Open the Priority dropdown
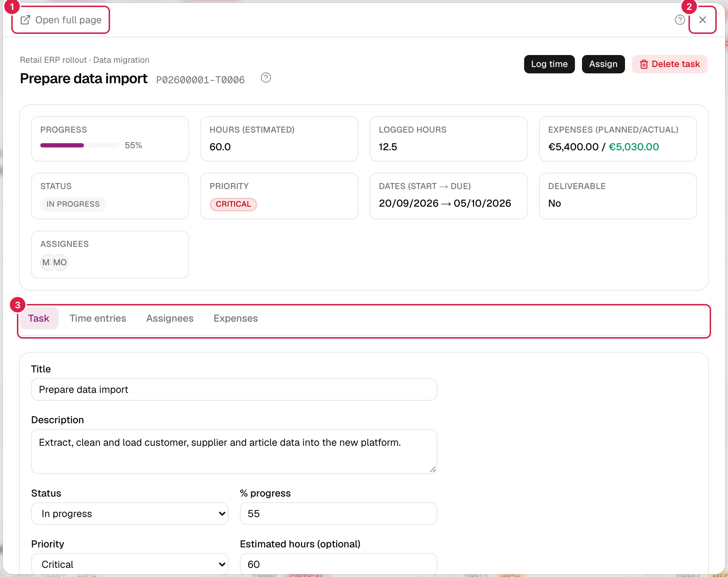Image resolution: width=728 pixels, height=577 pixels. coord(130,564)
